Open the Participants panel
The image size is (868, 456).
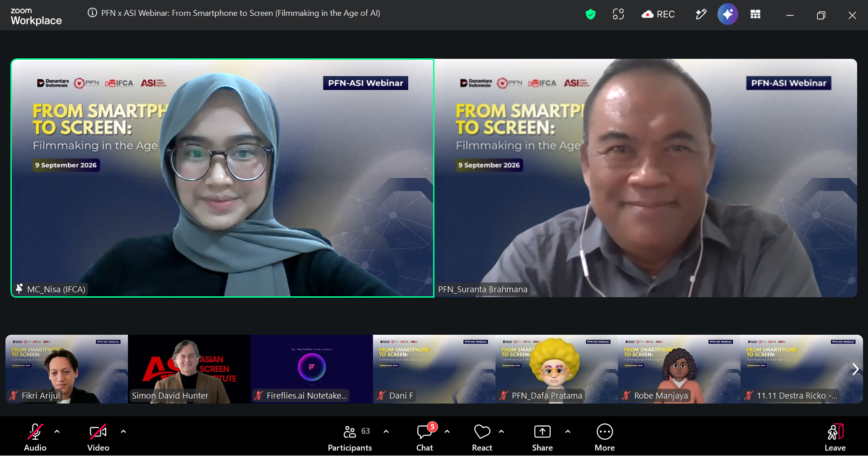pyautogui.click(x=349, y=437)
